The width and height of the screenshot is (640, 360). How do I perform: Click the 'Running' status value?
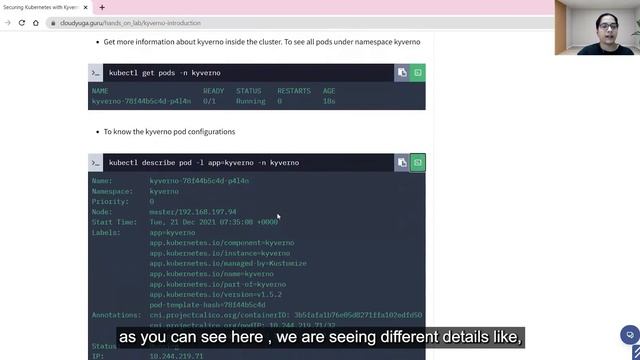pos(251,101)
